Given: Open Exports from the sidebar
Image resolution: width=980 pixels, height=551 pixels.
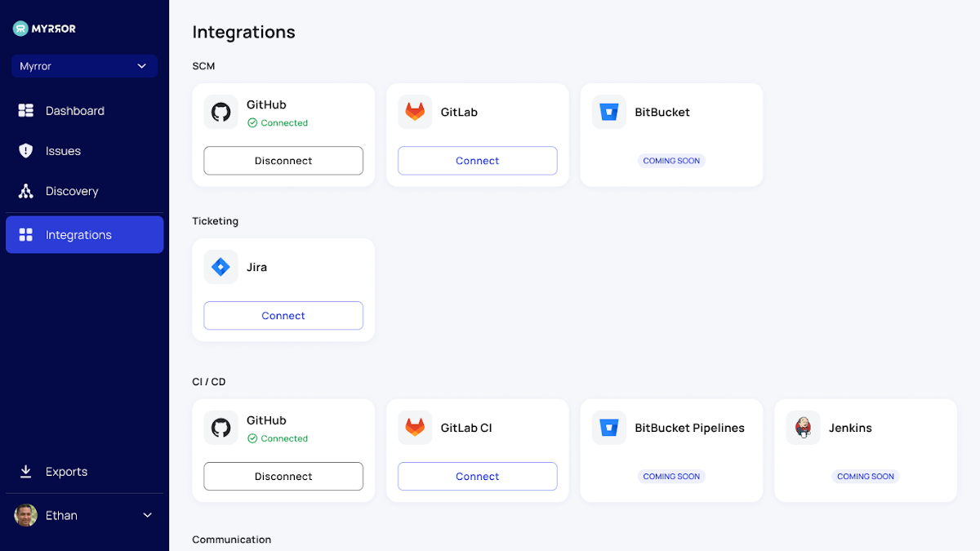Looking at the screenshot, I should pos(65,472).
